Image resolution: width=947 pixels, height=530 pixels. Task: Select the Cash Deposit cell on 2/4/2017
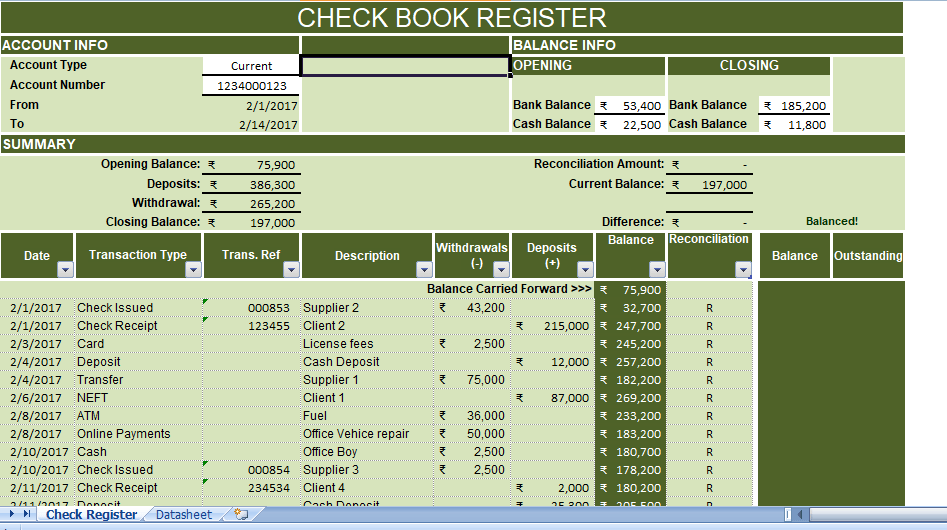[367, 362]
